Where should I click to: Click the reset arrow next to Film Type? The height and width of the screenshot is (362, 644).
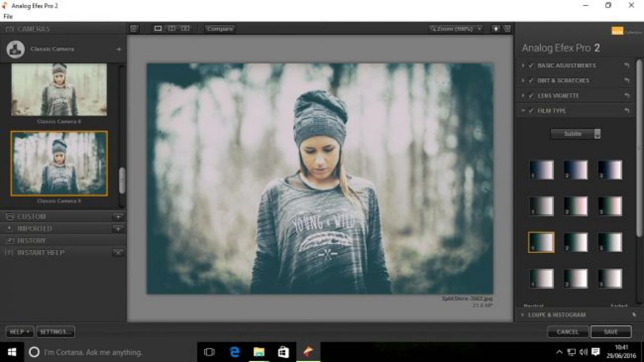coord(626,110)
